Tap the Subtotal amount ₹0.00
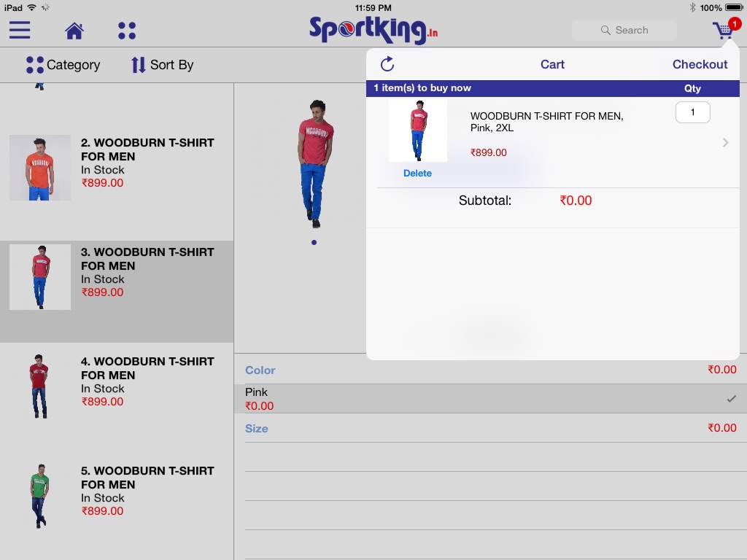Screen dimensions: 747x560 point(576,201)
